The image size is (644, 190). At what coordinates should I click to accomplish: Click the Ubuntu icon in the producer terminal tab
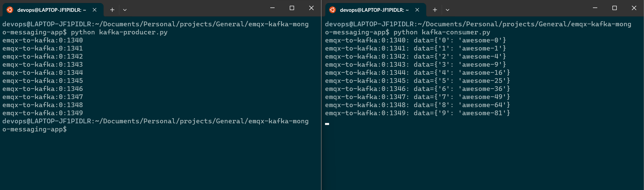(10, 10)
